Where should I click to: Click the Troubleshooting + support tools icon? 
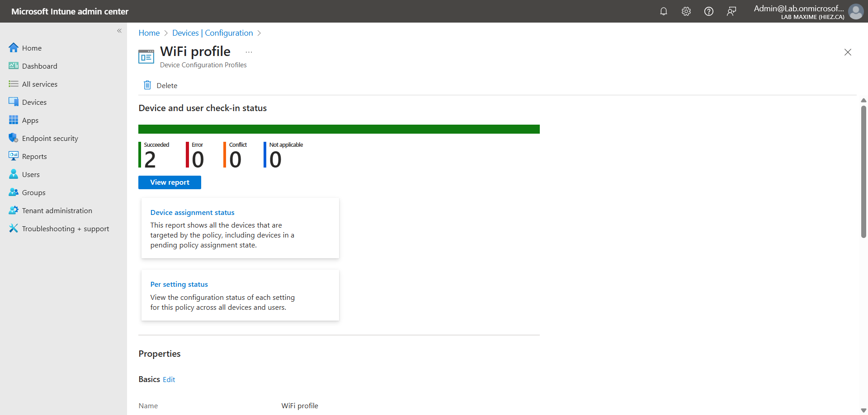14,228
